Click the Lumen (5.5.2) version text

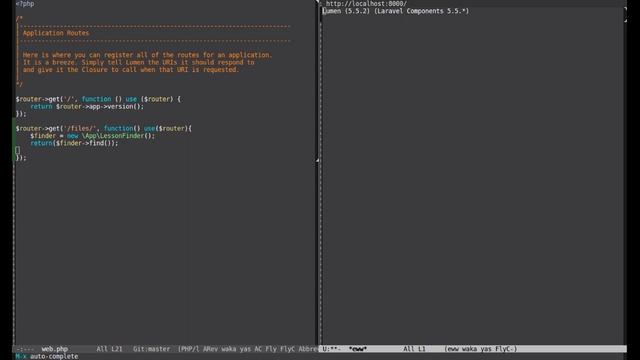pyautogui.click(x=346, y=11)
